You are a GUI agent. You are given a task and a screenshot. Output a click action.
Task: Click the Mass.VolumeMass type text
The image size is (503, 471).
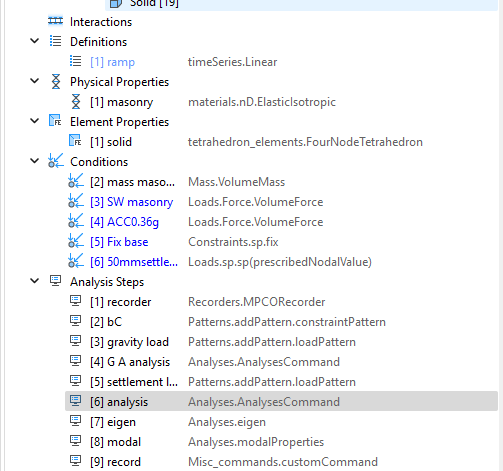pyautogui.click(x=236, y=182)
